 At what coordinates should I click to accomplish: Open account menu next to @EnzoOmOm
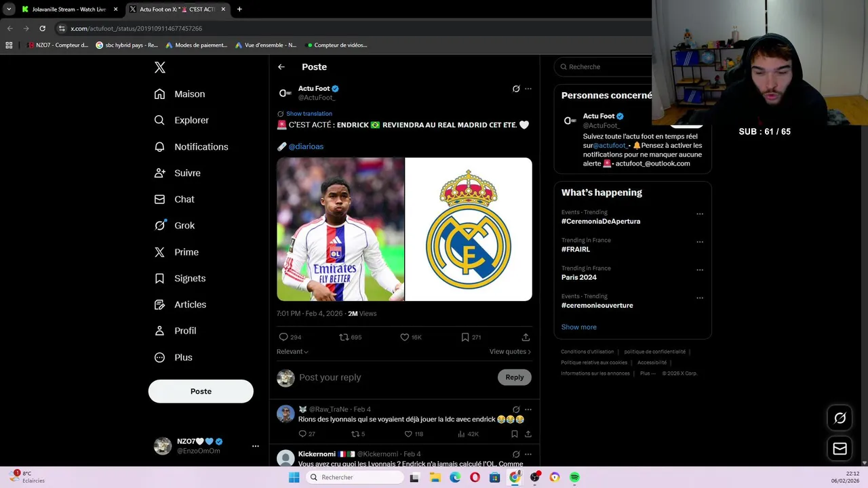pyautogui.click(x=256, y=446)
